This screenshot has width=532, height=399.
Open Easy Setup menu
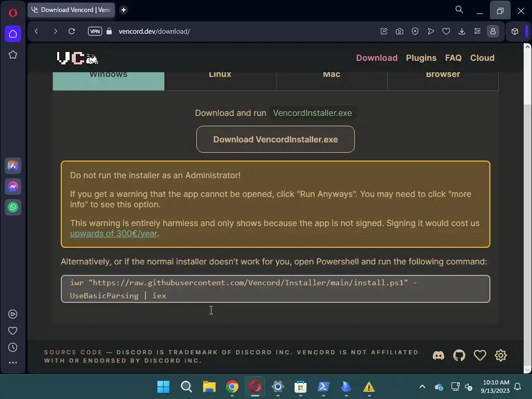click(x=477, y=31)
